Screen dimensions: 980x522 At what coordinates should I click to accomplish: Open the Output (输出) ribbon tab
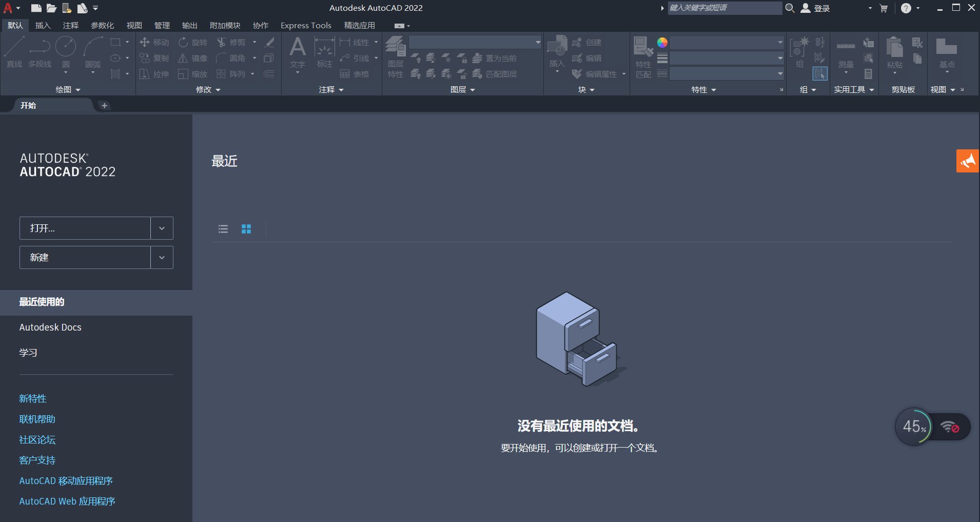(189, 25)
